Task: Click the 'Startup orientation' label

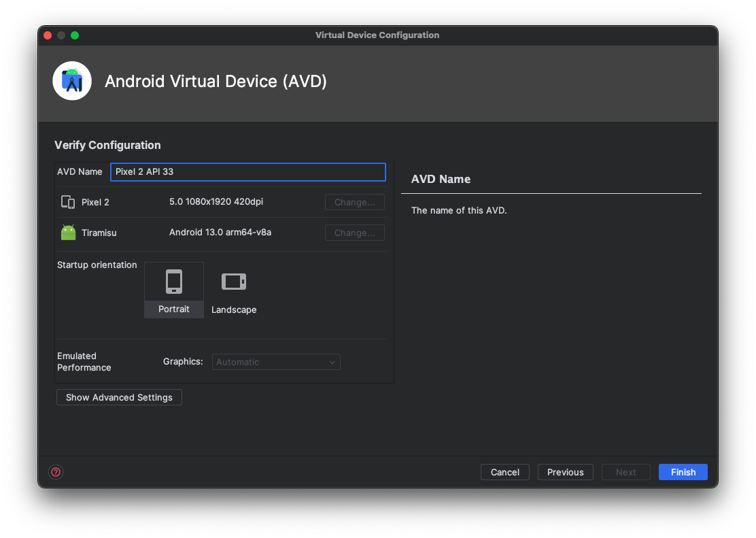Action: click(x=97, y=265)
